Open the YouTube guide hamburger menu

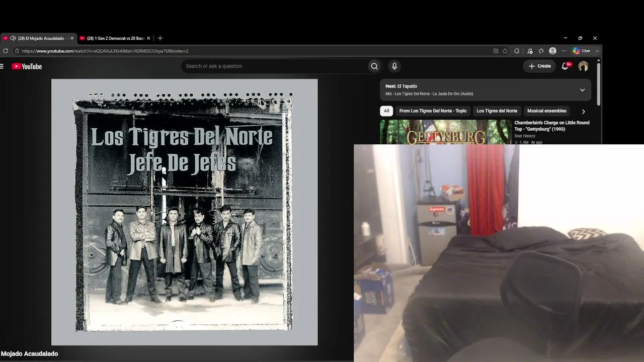pos(2,66)
